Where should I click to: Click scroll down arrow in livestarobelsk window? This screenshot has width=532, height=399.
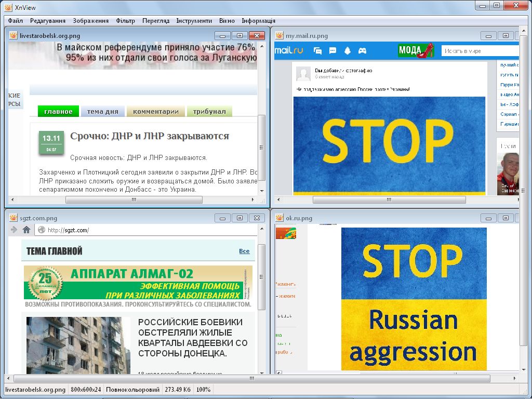(262, 191)
